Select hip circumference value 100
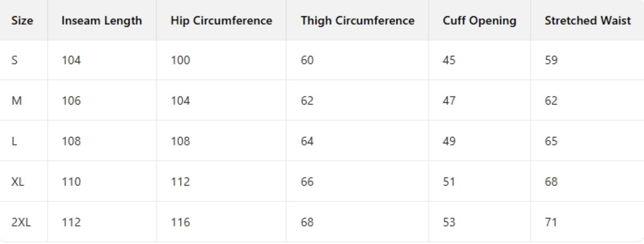 [180, 60]
